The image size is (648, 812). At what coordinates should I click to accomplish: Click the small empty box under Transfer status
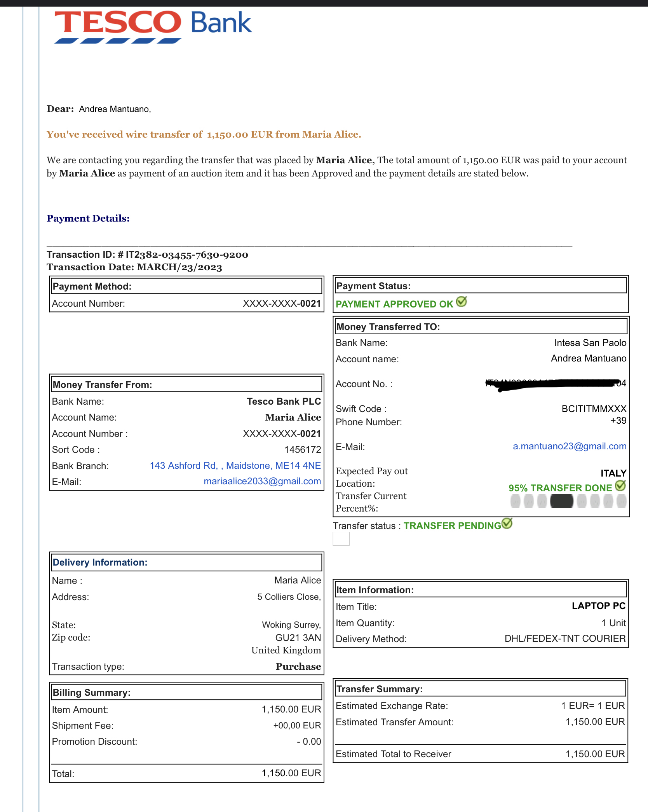341,539
